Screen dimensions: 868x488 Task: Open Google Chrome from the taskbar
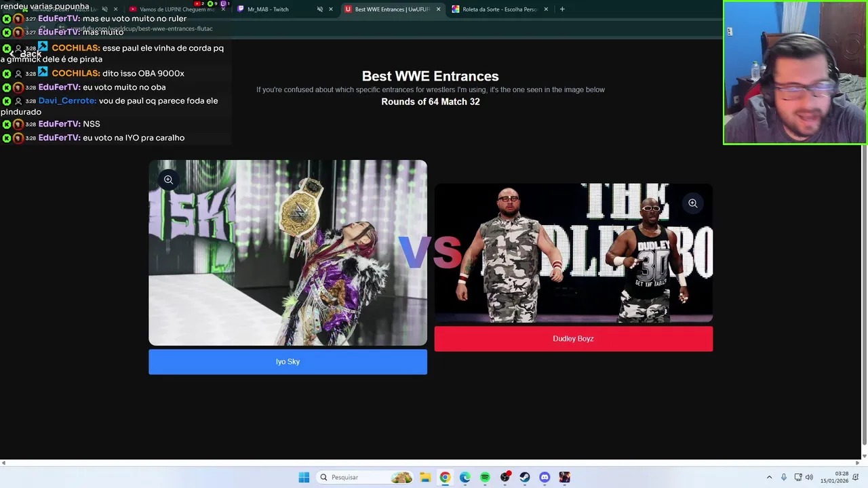click(445, 477)
